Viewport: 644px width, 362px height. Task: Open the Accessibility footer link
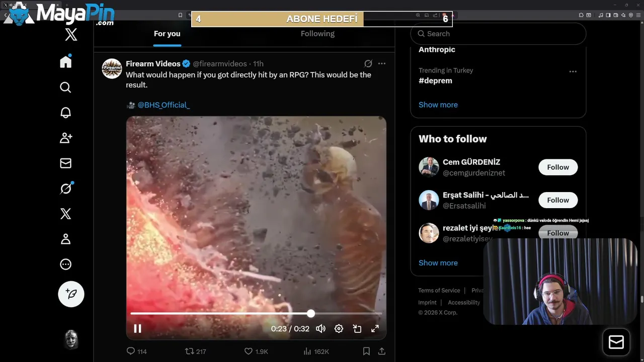click(x=464, y=303)
